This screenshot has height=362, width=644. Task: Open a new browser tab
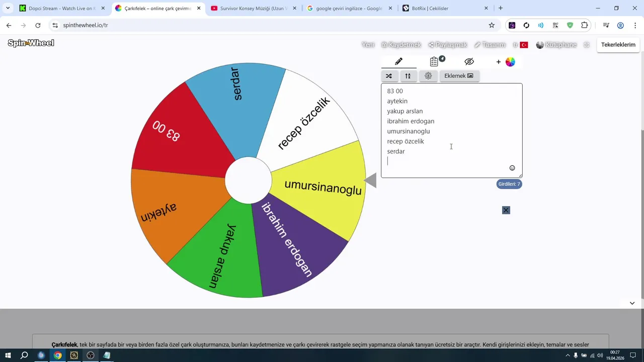[x=501, y=9]
